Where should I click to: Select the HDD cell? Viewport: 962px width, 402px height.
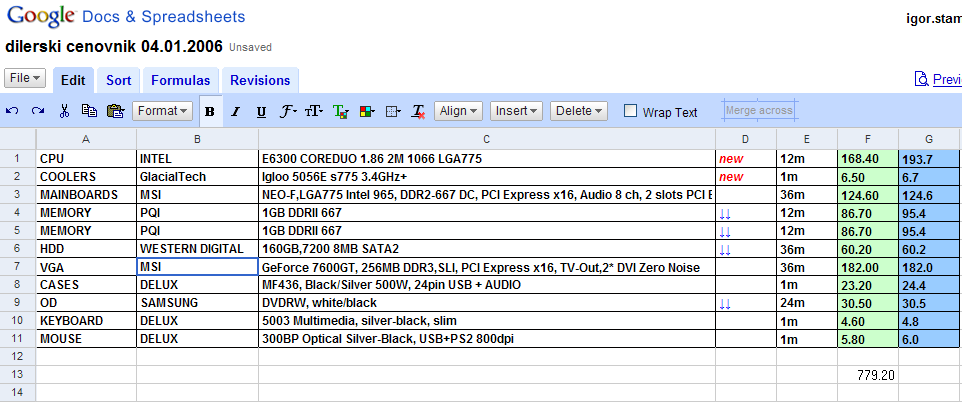[86, 249]
